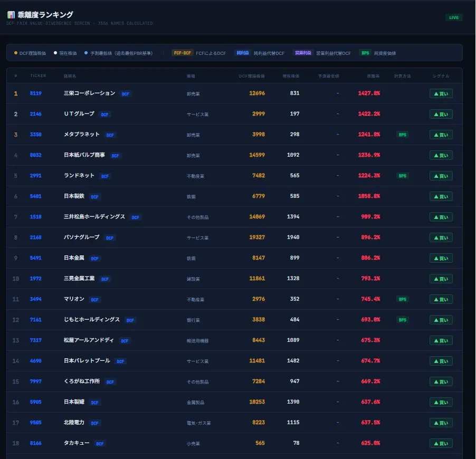Click DCF badge next to 松屋アールアンドディ
Image resolution: width=476 pixels, height=459 pixels.
(x=125, y=341)
